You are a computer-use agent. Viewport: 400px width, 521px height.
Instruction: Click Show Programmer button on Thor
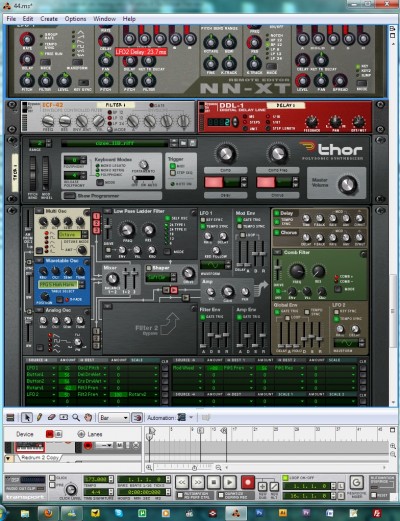coord(69,196)
